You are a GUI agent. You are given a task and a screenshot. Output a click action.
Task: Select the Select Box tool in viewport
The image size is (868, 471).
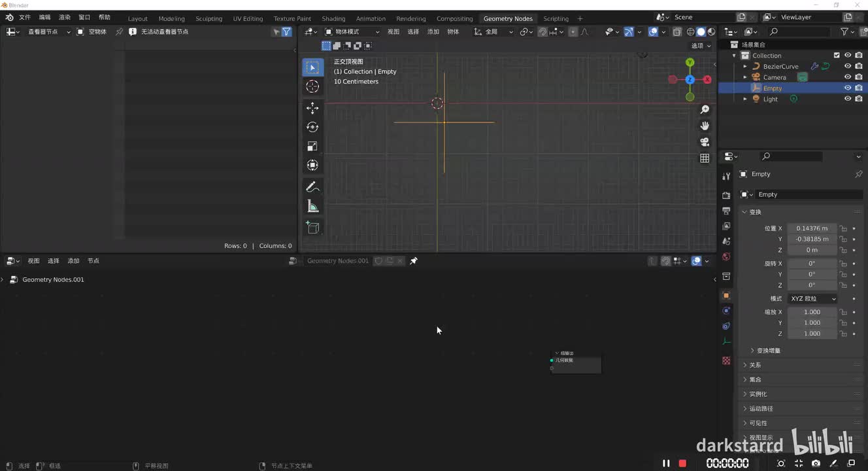312,67
